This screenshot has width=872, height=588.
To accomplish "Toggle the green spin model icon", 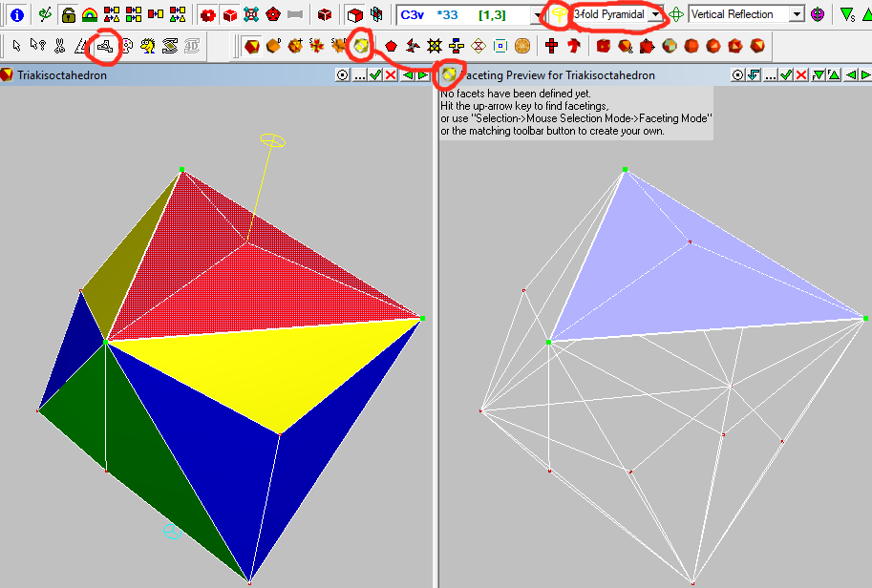I will click(45, 14).
